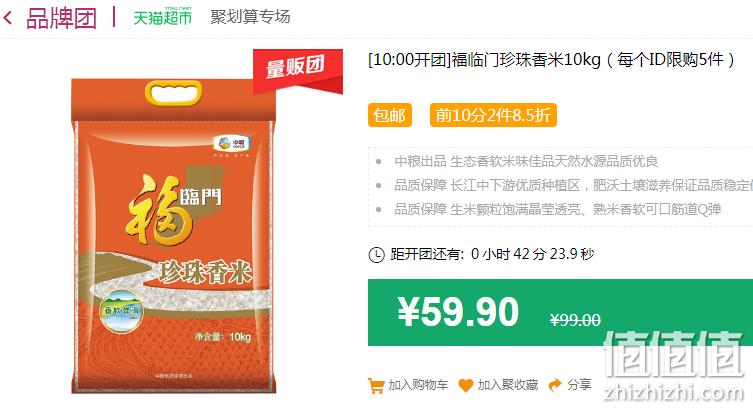Click the orange heart favorite icon
This screenshot has width=753, height=410.
point(465,385)
